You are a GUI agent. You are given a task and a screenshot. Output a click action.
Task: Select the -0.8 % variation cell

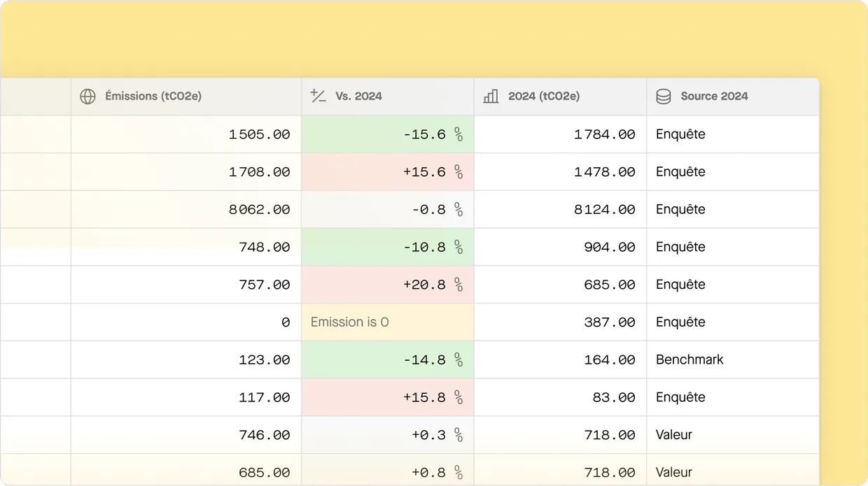(x=388, y=210)
